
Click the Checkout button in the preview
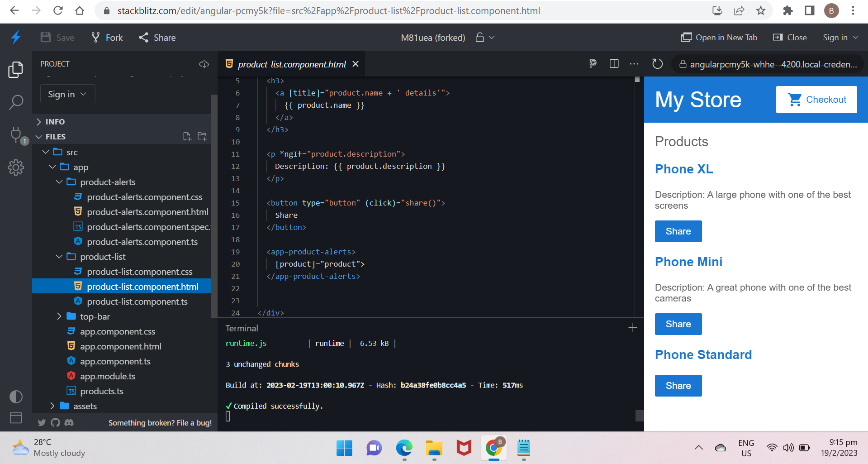pyautogui.click(x=816, y=99)
